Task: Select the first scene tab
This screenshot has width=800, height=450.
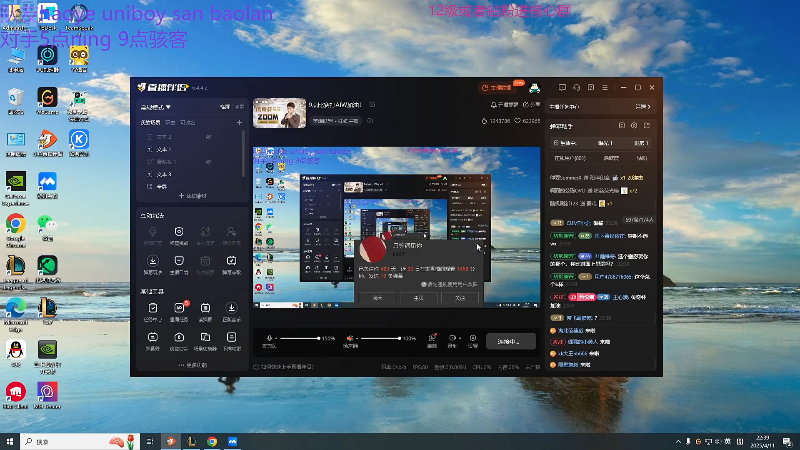Action: coord(151,122)
